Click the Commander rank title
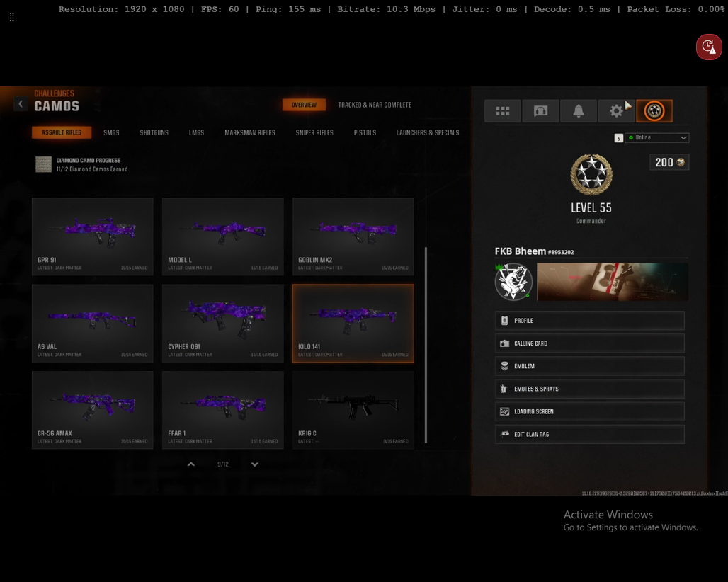The width and height of the screenshot is (728, 582). 591,221
